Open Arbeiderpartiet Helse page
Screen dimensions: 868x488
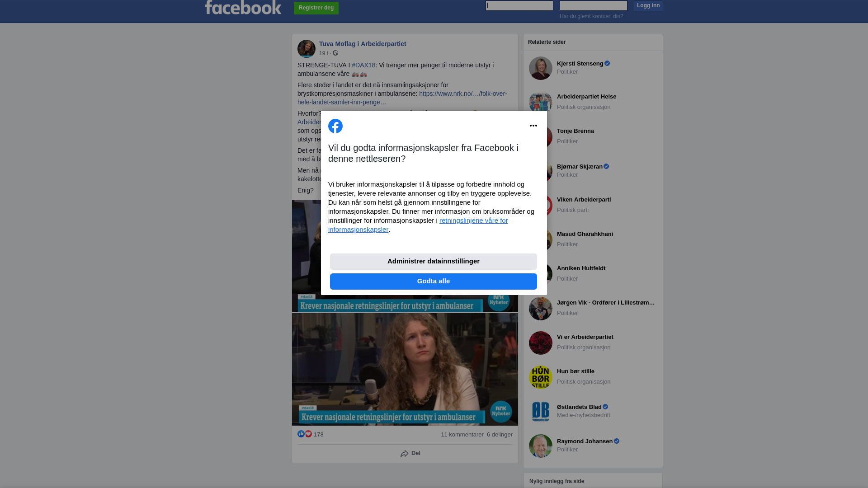point(586,97)
